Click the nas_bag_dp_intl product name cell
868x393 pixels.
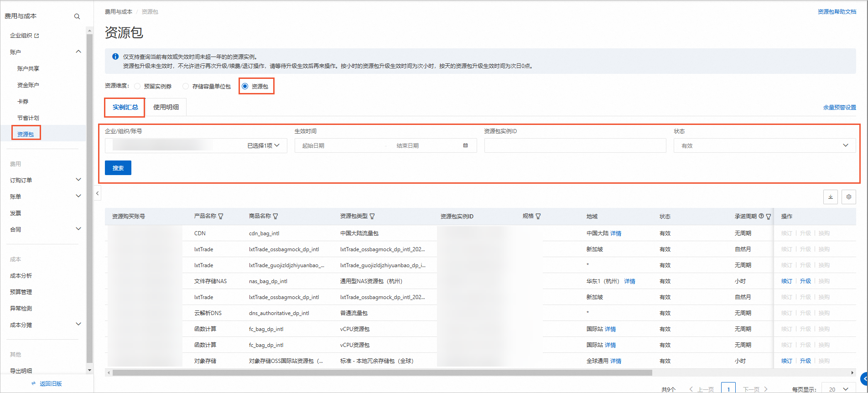click(x=268, y=281)
